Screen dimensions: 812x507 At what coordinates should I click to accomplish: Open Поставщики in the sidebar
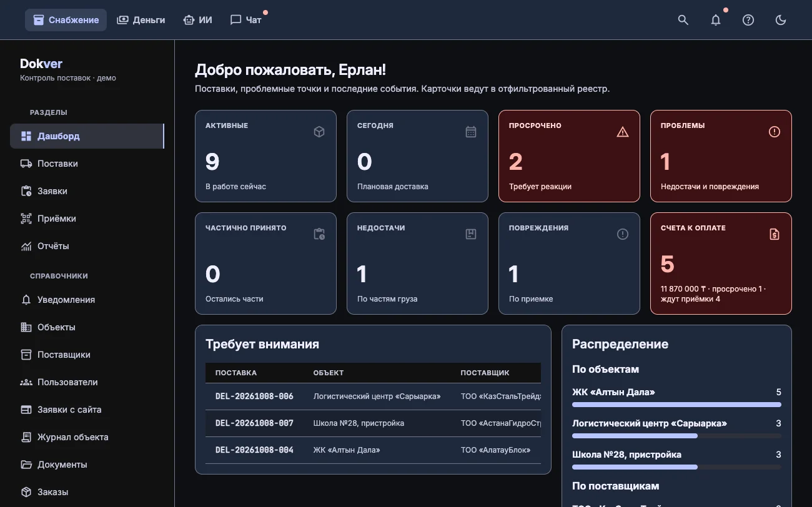click(87, 355)
